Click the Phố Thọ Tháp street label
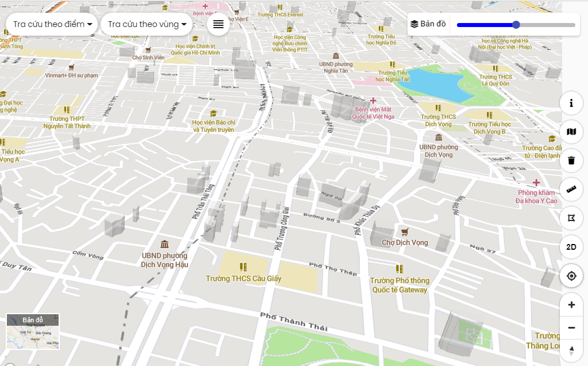The height and width of the screenshot is (366, 588). click(x=333, y=269)
